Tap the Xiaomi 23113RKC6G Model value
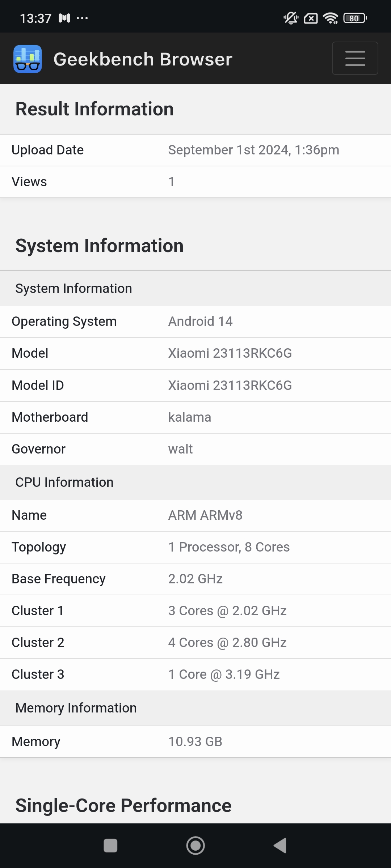This screenshot has width=391, height=868. pos(230,353)
